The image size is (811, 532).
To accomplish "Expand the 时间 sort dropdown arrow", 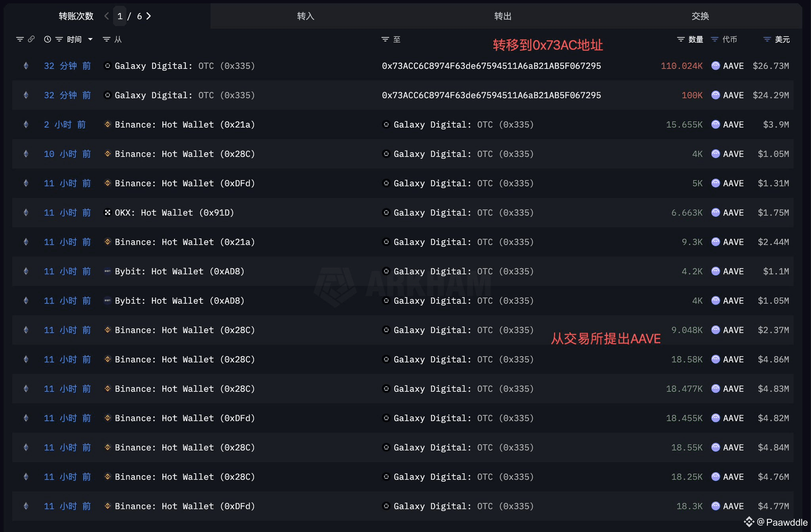I will [x=90, y=39].
